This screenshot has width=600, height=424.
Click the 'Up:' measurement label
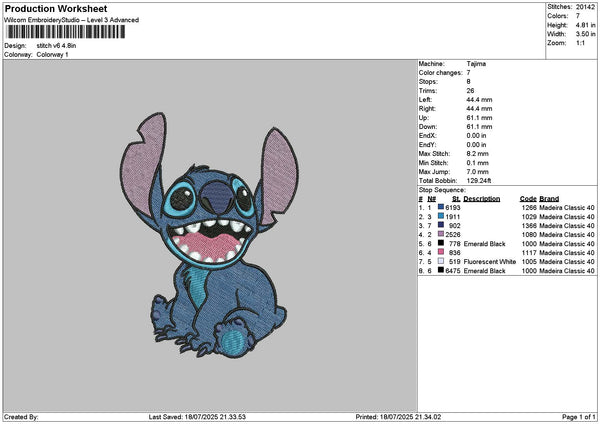tap(424, 118)
